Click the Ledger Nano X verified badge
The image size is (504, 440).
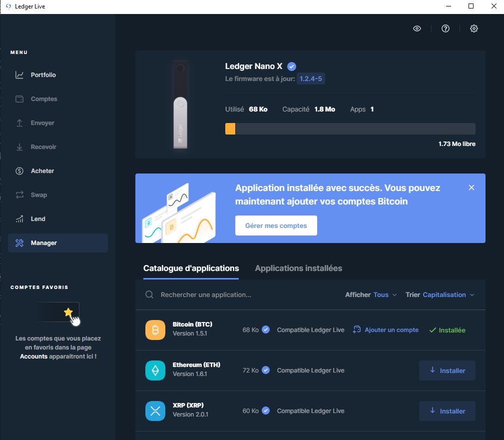tap(292, 66)
